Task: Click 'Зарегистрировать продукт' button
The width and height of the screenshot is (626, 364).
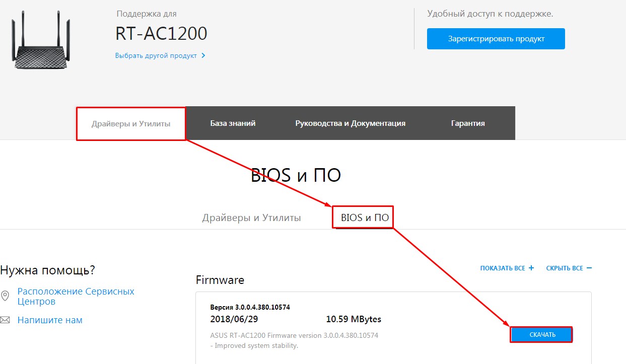Action: (496, 39)
